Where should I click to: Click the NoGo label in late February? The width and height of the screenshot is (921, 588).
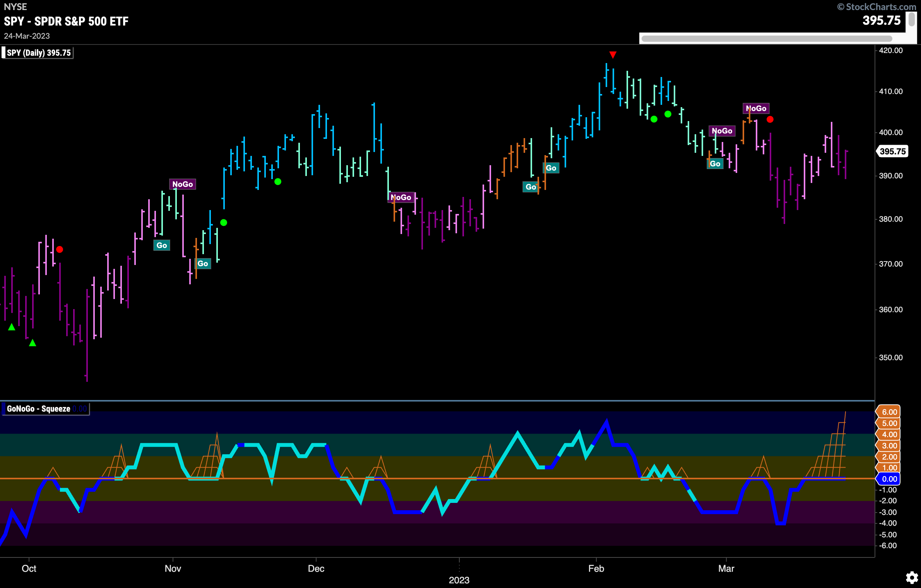coord(722,131)
